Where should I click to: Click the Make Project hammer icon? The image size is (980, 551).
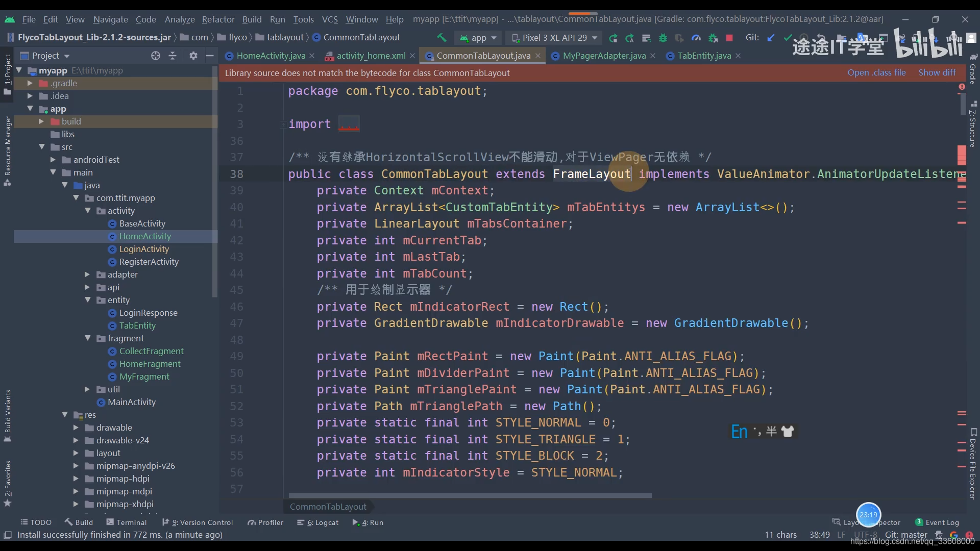point(442,37)
